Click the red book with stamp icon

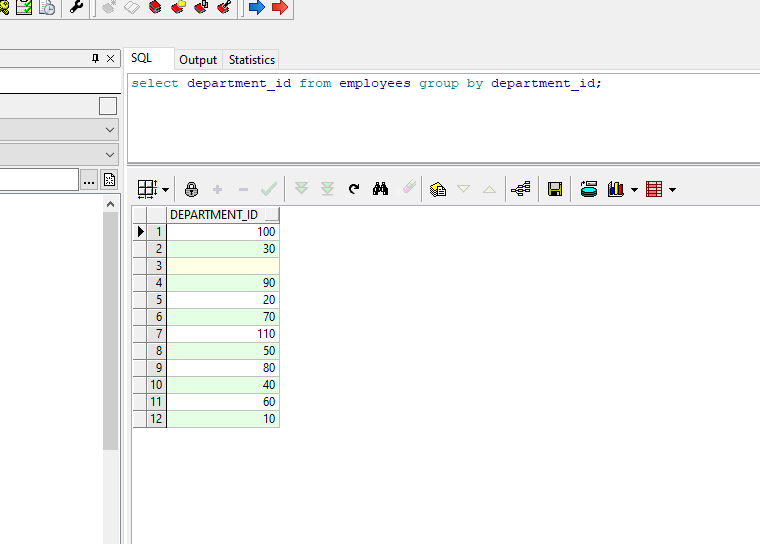click(224, 7)
